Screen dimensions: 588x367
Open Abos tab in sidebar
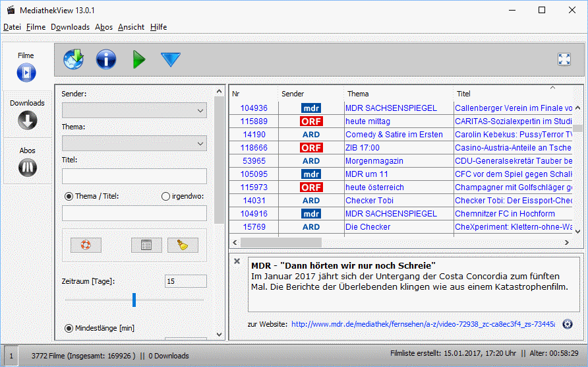28,162
